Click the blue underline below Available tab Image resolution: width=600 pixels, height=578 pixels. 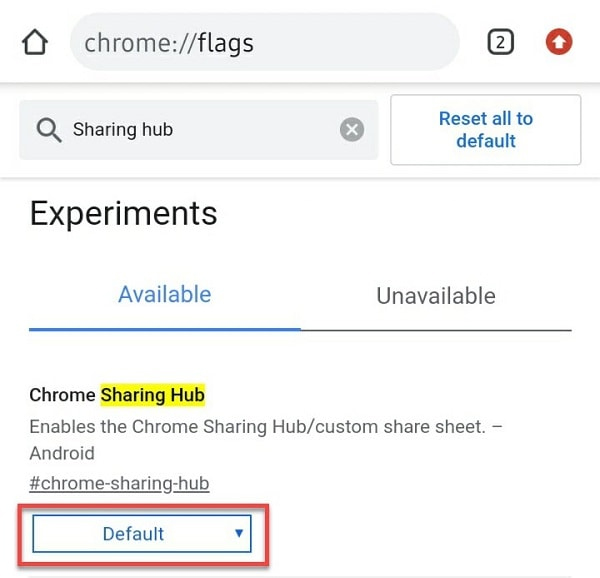165,328
